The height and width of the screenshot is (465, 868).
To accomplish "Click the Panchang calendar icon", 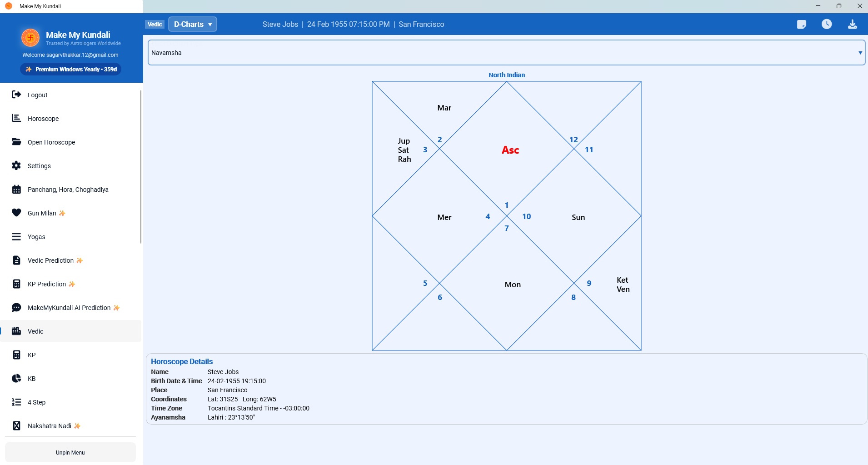I will coord(16,189).
